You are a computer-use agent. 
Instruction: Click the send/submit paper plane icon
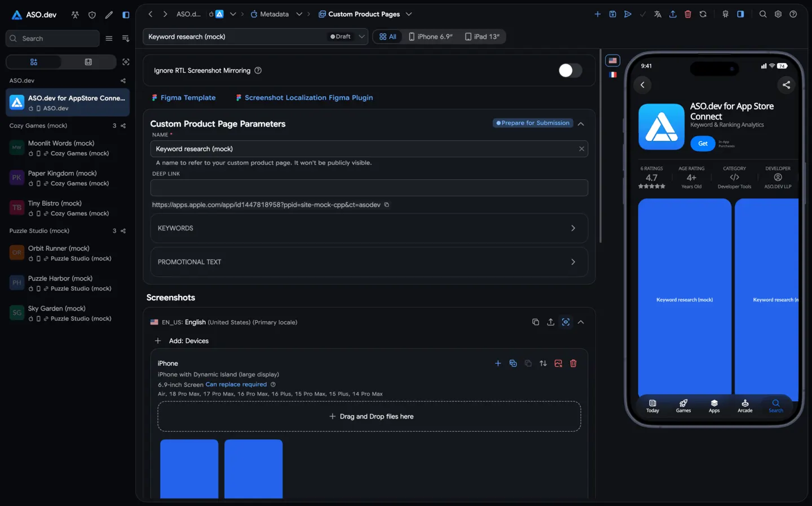tap(628, 14)
